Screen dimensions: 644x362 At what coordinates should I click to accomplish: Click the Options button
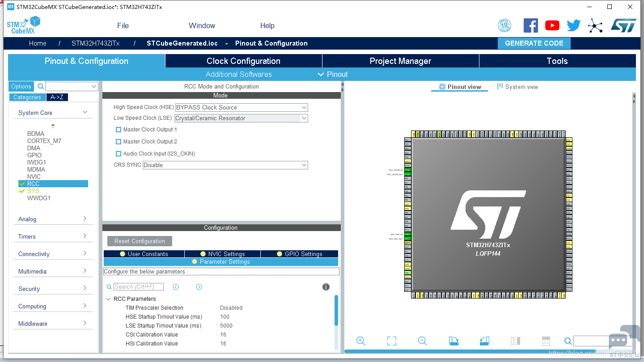click(21, 86)
